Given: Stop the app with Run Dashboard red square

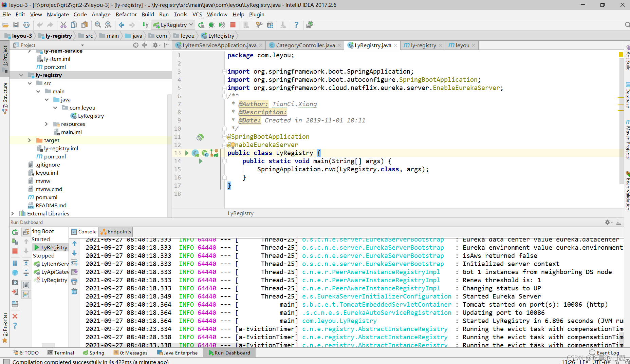Looking at the screenshot, I should (15, 251).
